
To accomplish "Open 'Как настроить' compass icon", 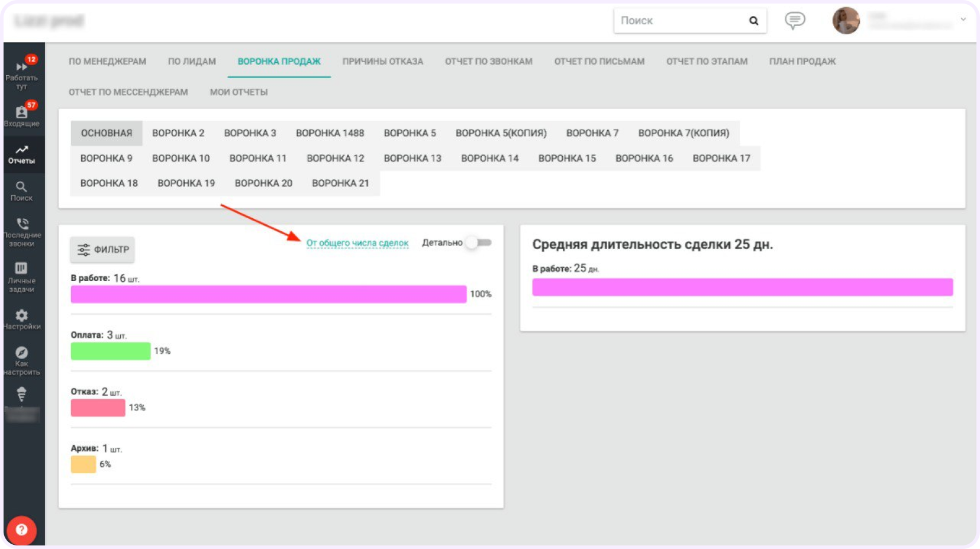I will 22,361.
